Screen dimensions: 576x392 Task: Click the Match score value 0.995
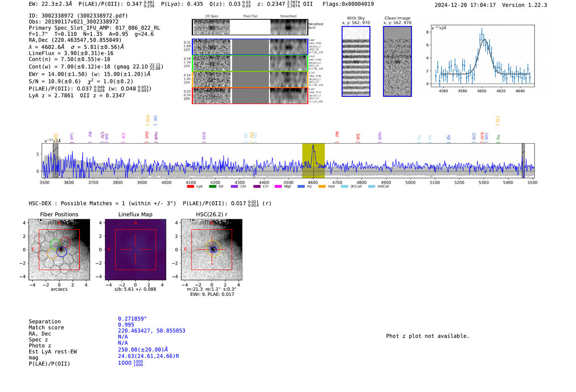pyautogui.click(x=126, y=325)
